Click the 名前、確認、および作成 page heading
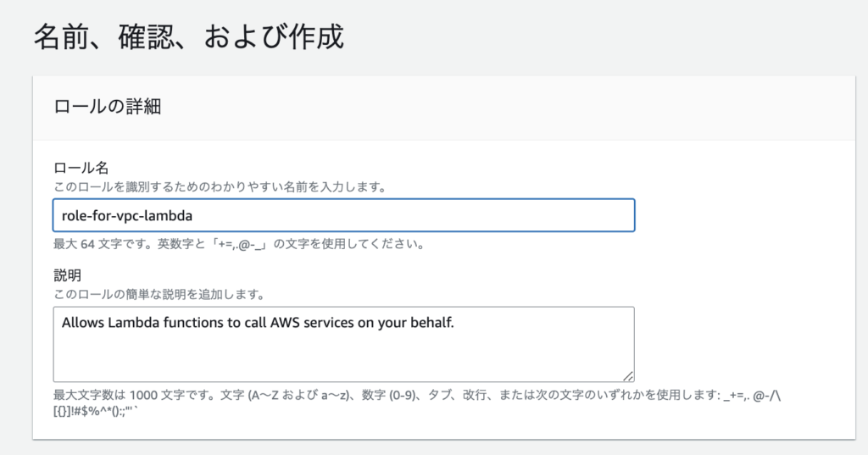Image resolution: width=868 pixels, height=455 pixels. (188, 38)
